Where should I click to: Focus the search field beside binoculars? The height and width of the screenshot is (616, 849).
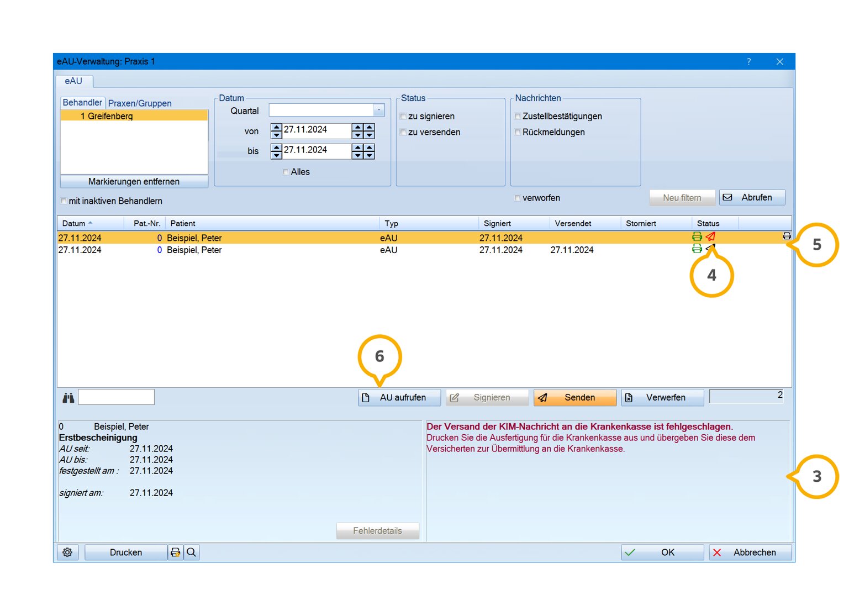click(116, 397)
